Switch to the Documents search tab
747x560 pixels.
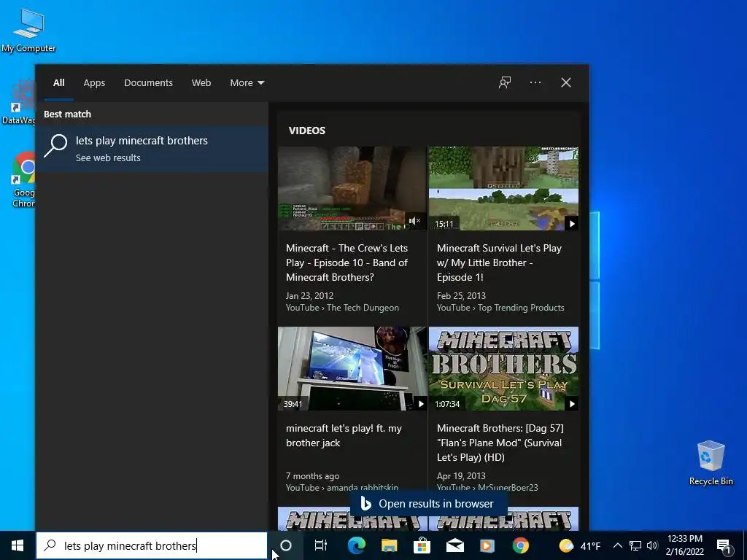(x=148, y=82)
